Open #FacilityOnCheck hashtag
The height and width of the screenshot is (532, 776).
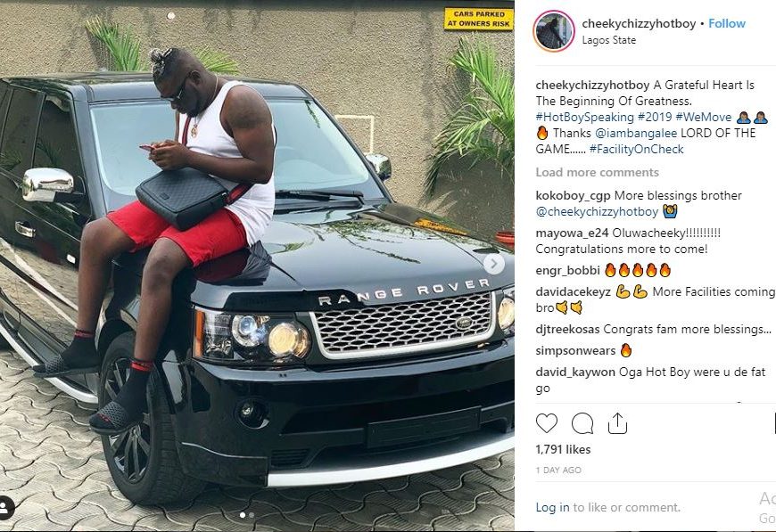[637, 150]
